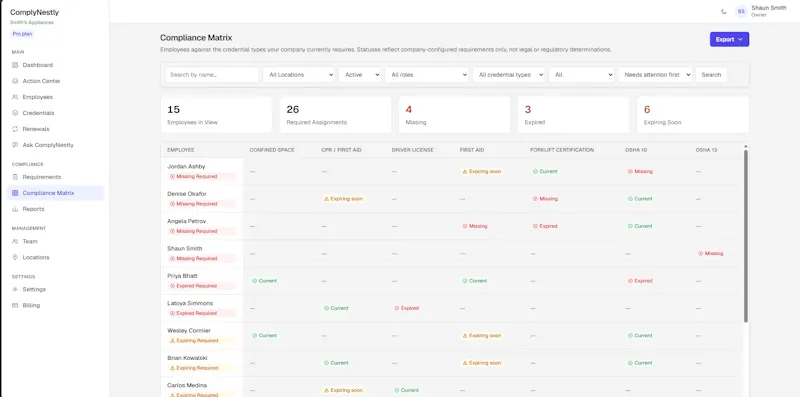Click the Reports chart icon

[15, 209]
